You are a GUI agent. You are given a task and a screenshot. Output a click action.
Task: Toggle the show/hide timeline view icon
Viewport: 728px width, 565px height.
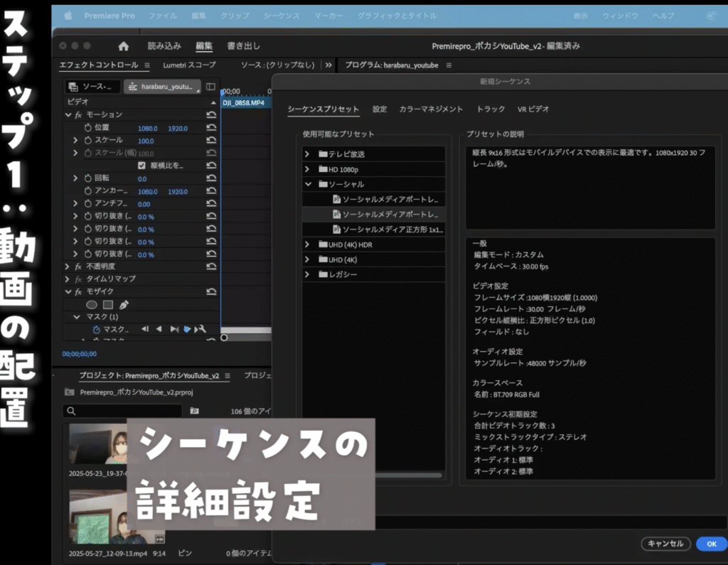pyautogui.click(x=210, y=87)
